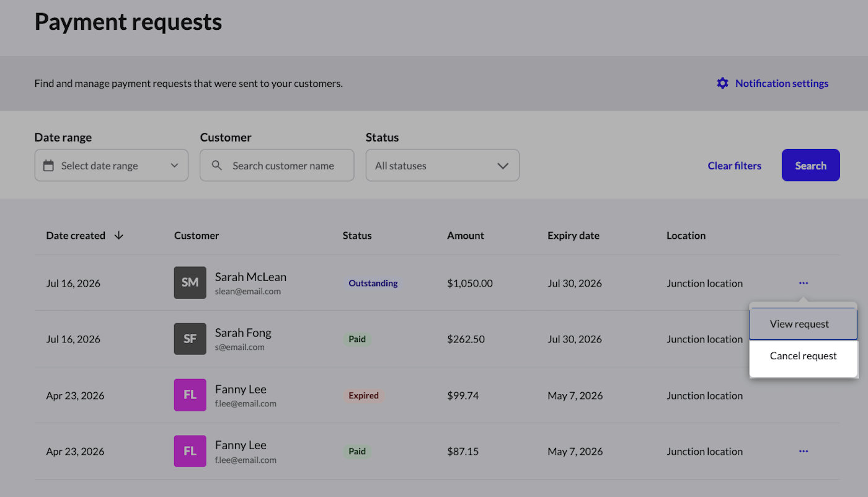The image size is (868, 497).
Task: Click the calendar icon in Date range
Action: coord(48,166)
